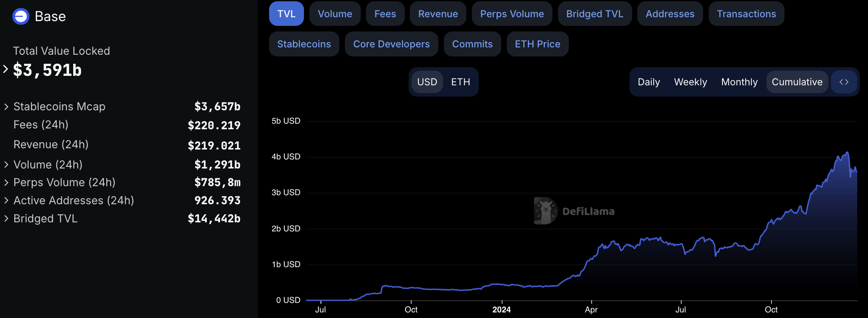Image resolution: width=868 pixels, height=318 pixels.
Task: Toggle the Perps Volume chart metric
Action: point(512,14)
